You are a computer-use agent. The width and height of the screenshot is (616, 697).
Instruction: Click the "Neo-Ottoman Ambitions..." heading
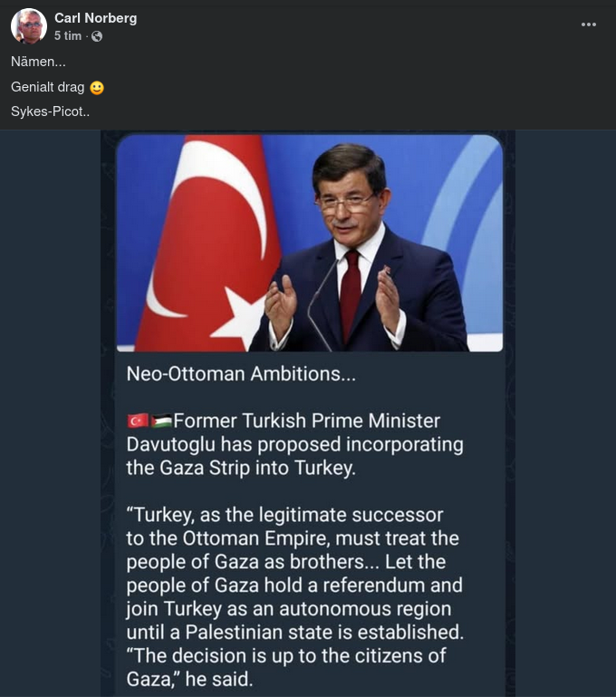(x=241, y=373)
